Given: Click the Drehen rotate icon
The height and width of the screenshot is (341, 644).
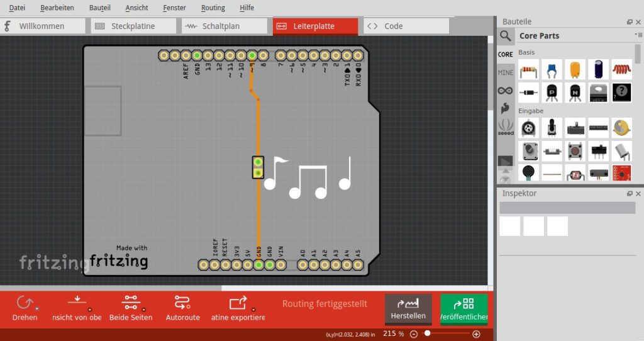Looking at the screenshot, I should tap(24, 303).
